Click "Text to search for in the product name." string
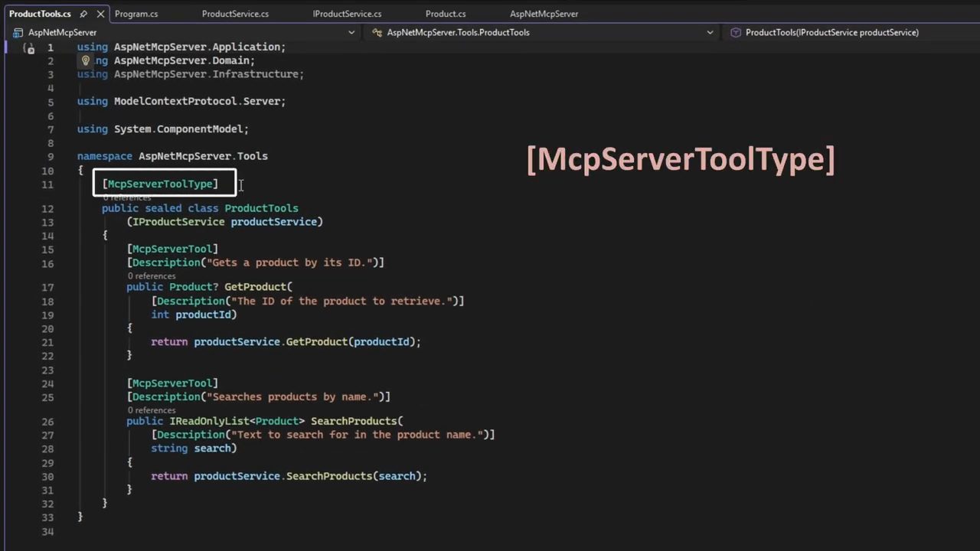The height and width of the screenshot is (551, 980). click(x=358, y=435)
